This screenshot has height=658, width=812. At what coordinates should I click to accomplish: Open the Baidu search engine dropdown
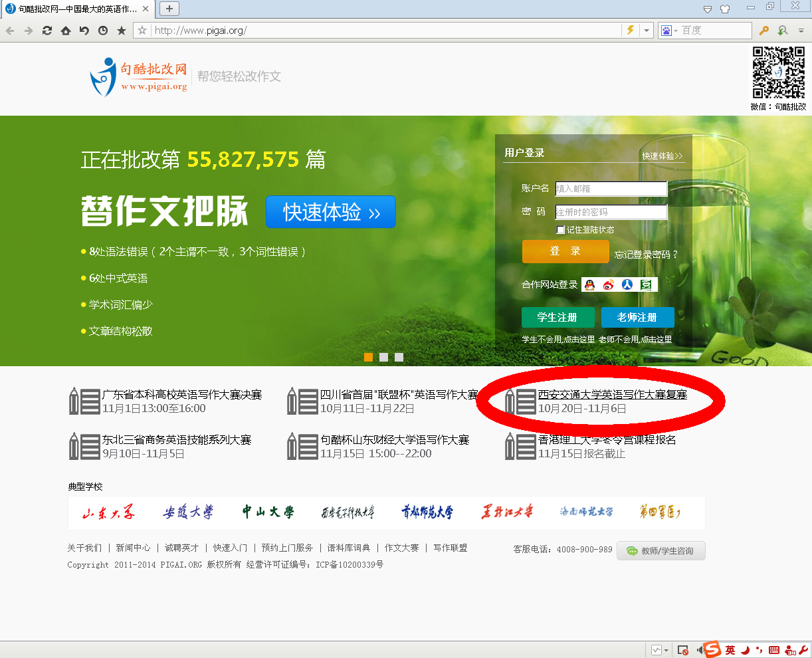668,31
